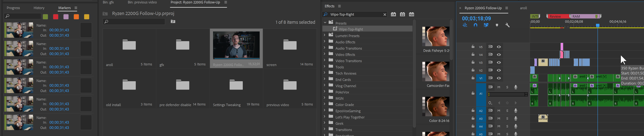Expand Video Effects folder
Viewport: 644px width, 136px height.
(x=324, y=54)
